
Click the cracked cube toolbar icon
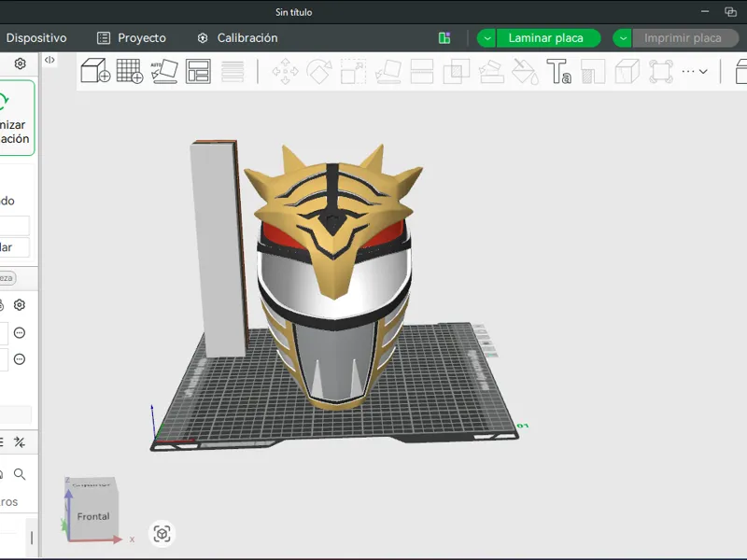(627, 72)
